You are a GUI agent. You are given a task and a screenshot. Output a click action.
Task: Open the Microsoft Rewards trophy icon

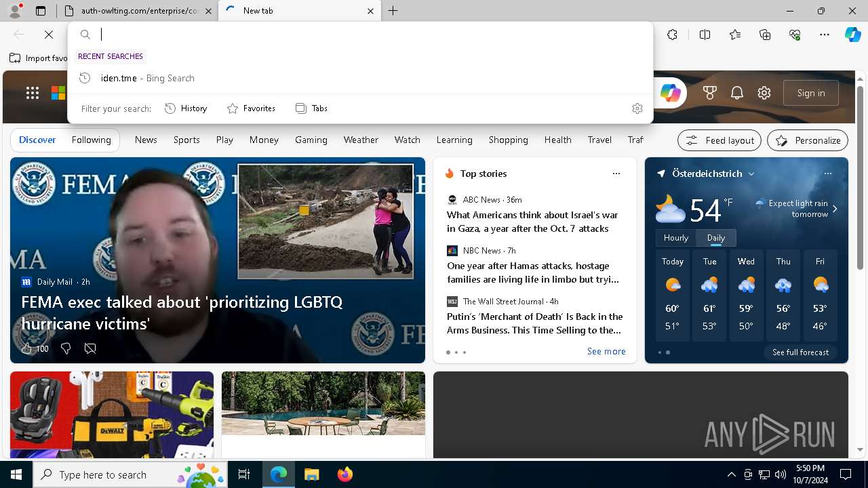tap(710, 93)
